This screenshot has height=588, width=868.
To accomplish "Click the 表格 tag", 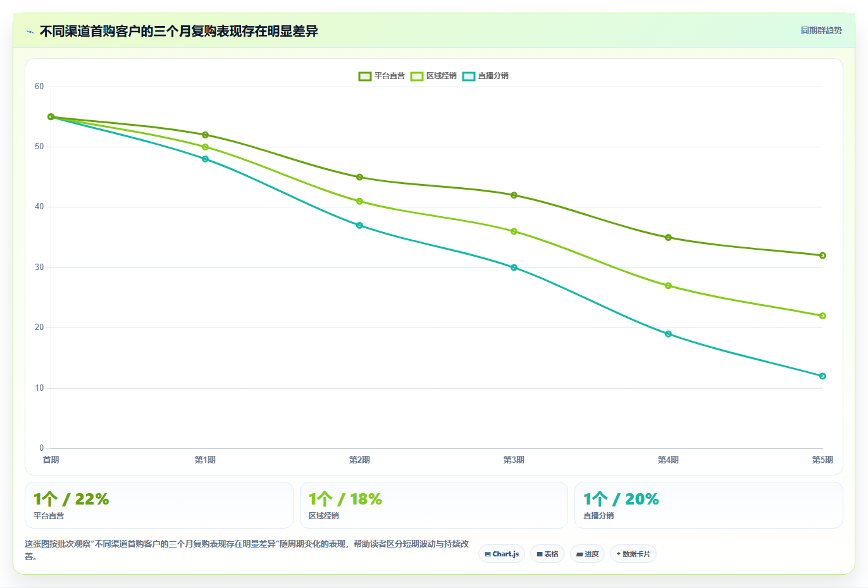I will tap(547, 554).
